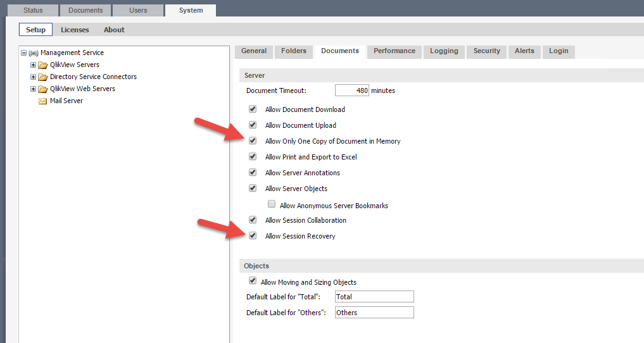
Task: Toggle Allow Document Download checkbox
Action: tap(253, 109)
